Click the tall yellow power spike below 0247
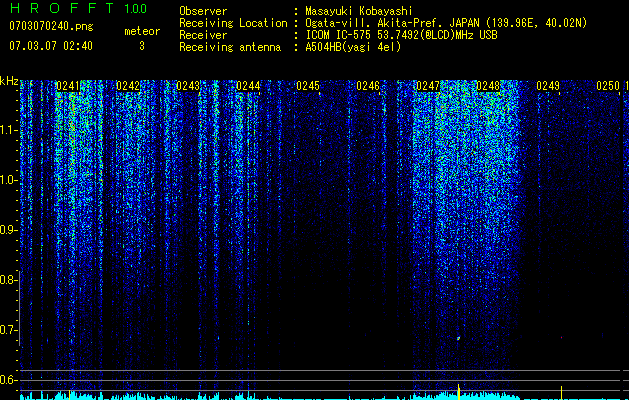 (459, 392)
